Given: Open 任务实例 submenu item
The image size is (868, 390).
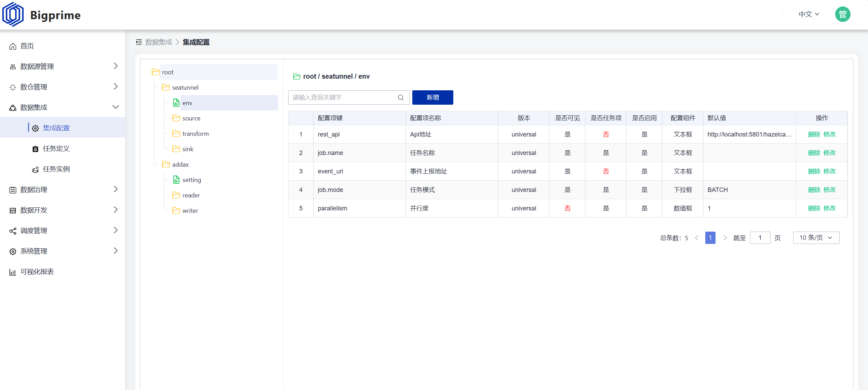Looking at the screenshot, I should click(63, 169).
